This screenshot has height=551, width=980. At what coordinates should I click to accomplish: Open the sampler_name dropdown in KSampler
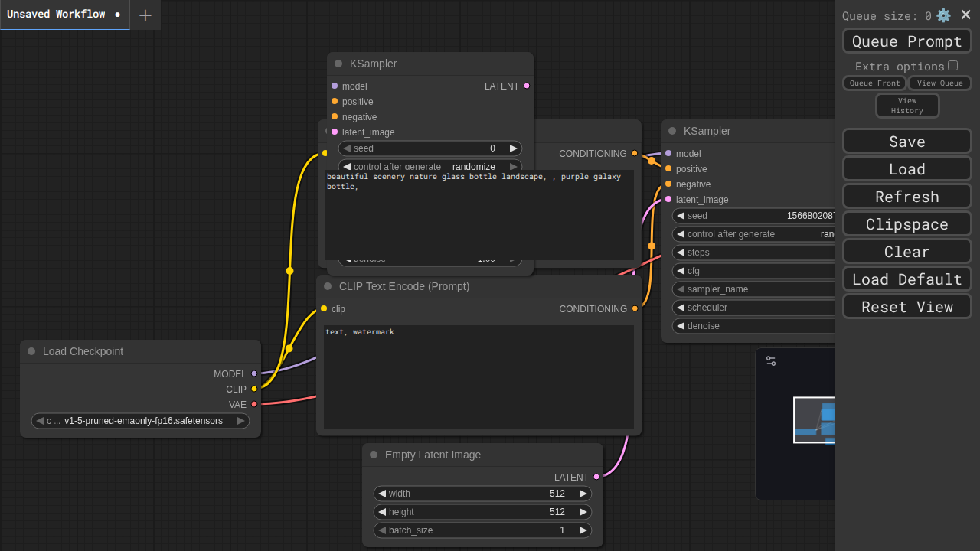754,289
